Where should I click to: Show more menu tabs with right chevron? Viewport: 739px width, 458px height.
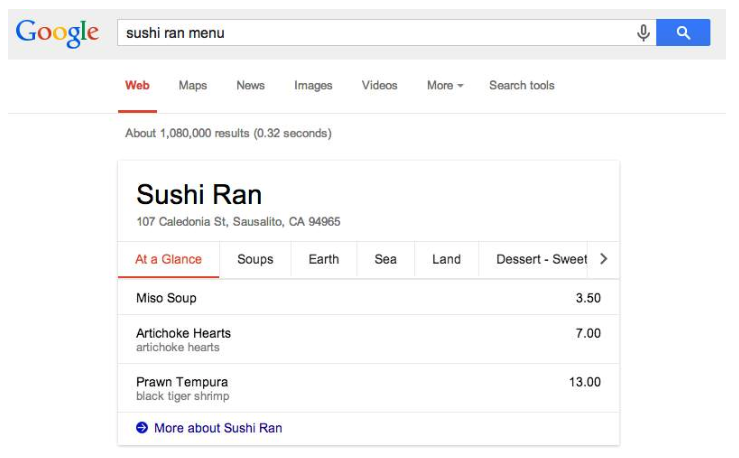[x=604, y=259]
